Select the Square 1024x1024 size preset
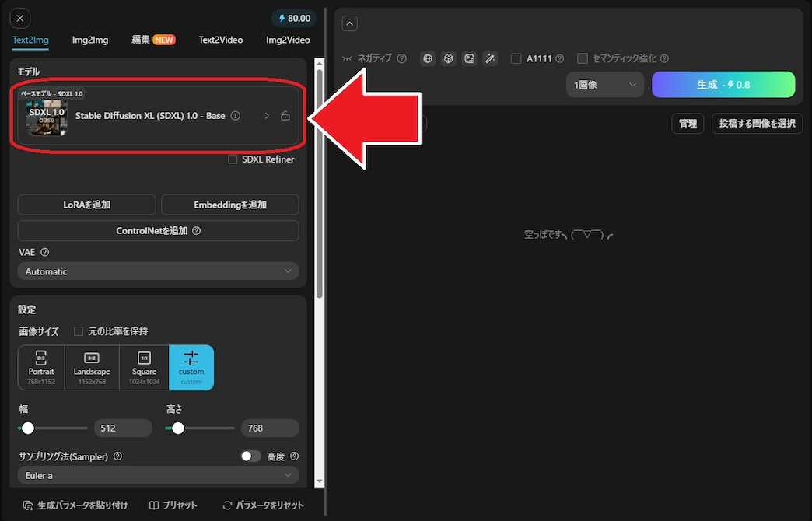 tap(144, 366)
